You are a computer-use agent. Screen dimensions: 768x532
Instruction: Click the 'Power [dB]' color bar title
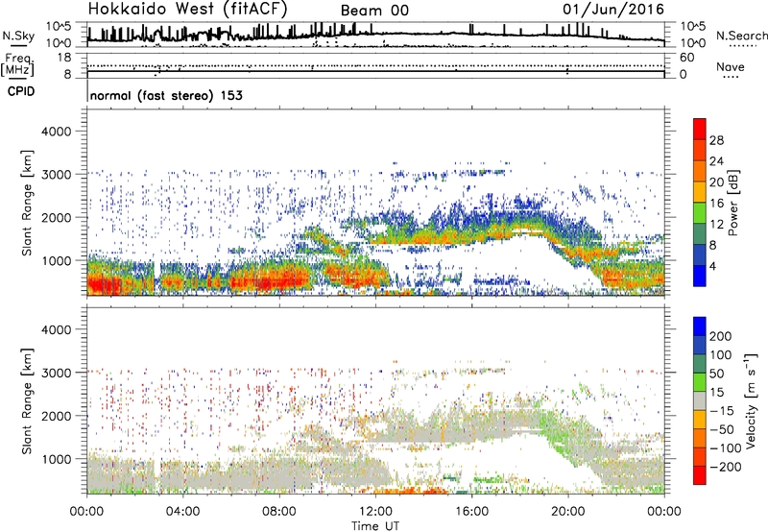pos(733,203)
